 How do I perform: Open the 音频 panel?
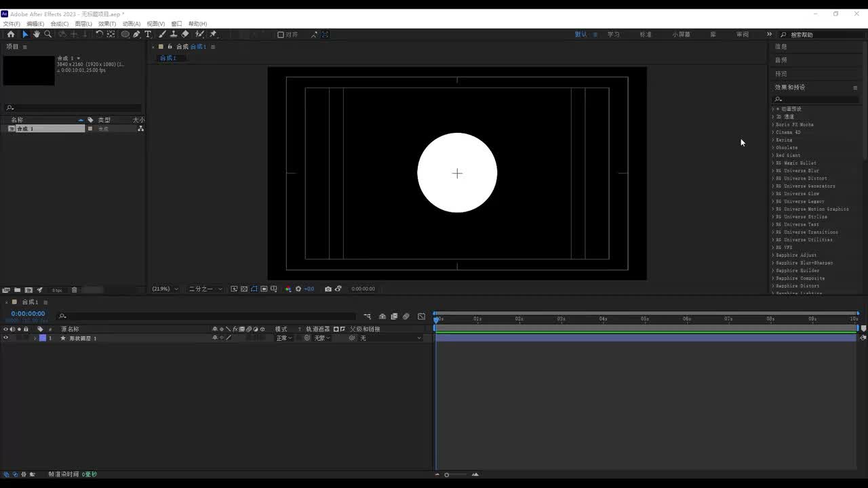[781, 60]
